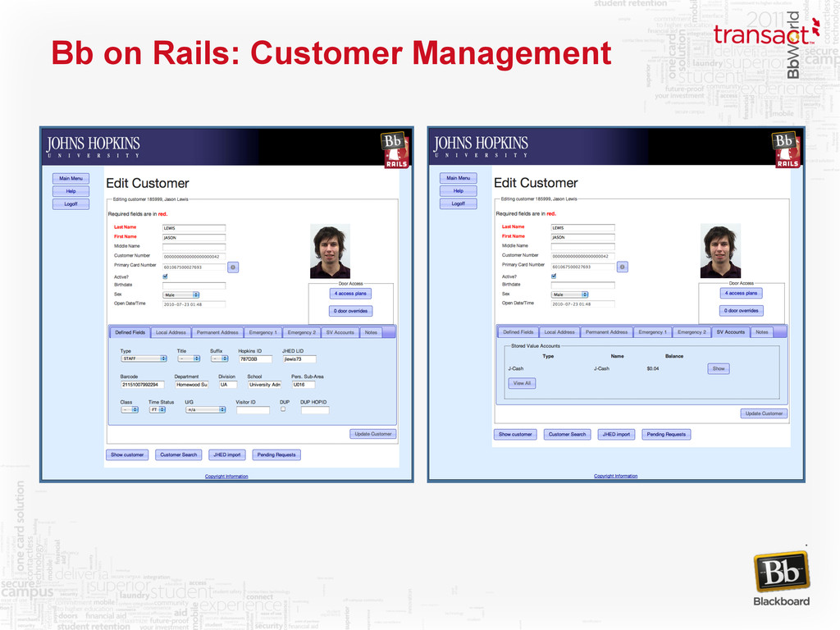Click Pending Requests button in left window
This screenshot has height=630, width=840.
coord(276,454)
